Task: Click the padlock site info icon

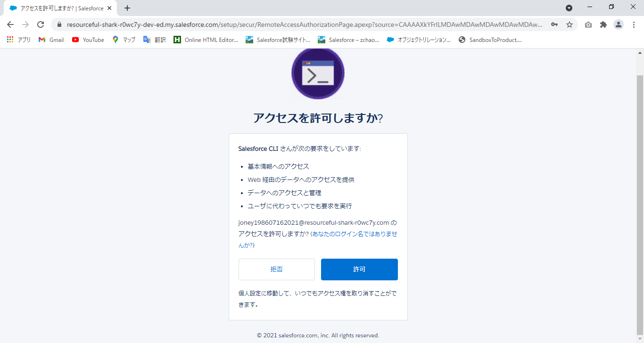Action: pyautogui.click(x=59, y=24)
